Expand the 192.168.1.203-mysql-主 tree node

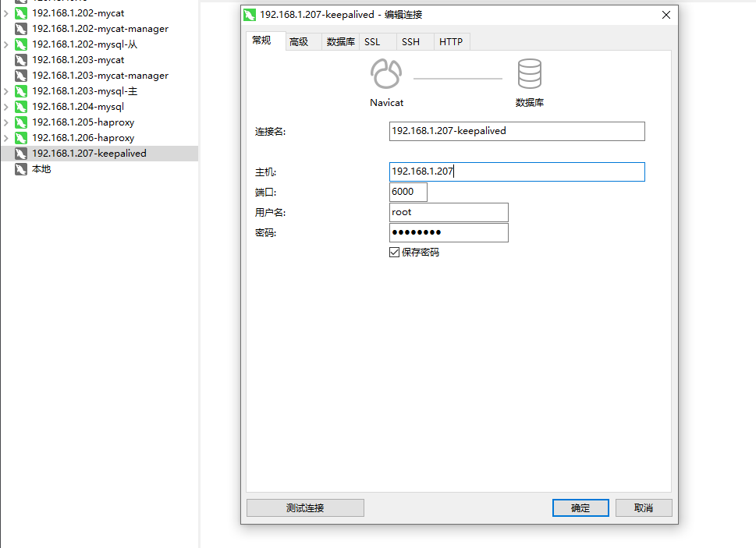tap(6, 91)
